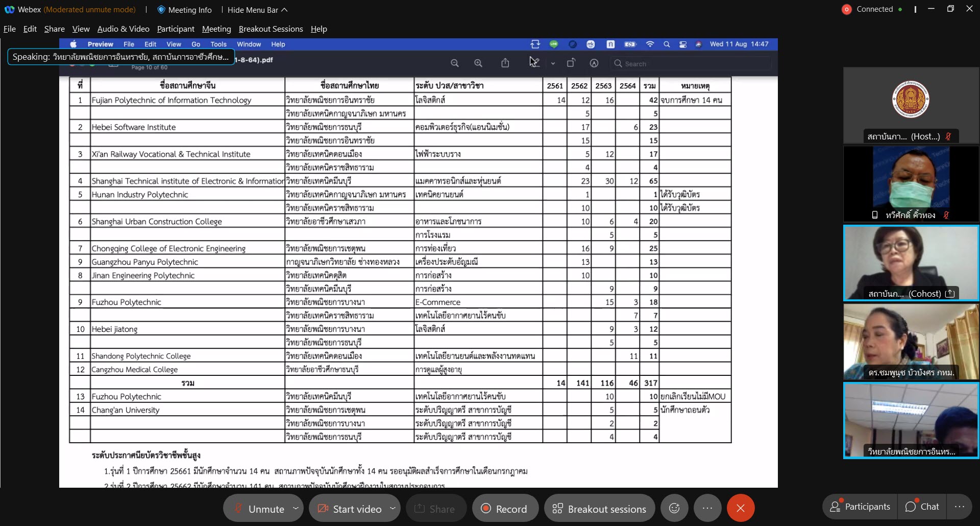Select the ดร.ชมพูนุช บัวบังศร video thumbnail

911,342
